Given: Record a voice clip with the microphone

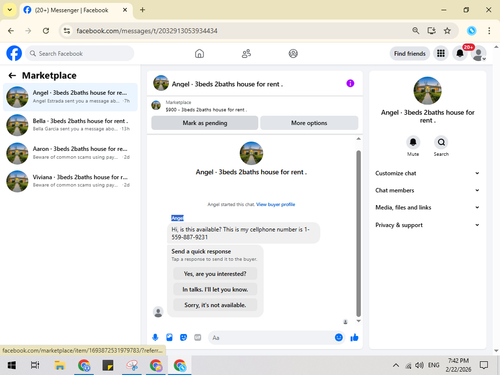Looking at the screenshot, I should pyautogui.click(x=155, y=337).
